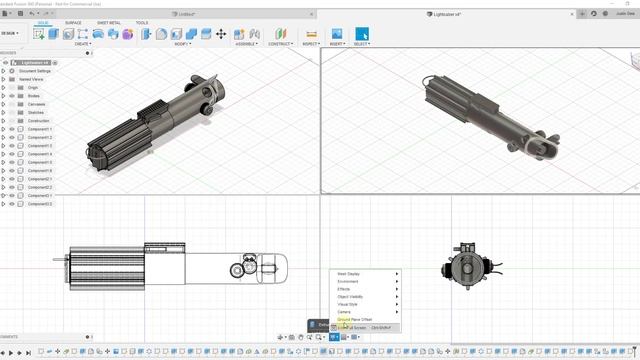Hide Component2:2 with its eye icon

pyautogui.click(x=12, y=187)
